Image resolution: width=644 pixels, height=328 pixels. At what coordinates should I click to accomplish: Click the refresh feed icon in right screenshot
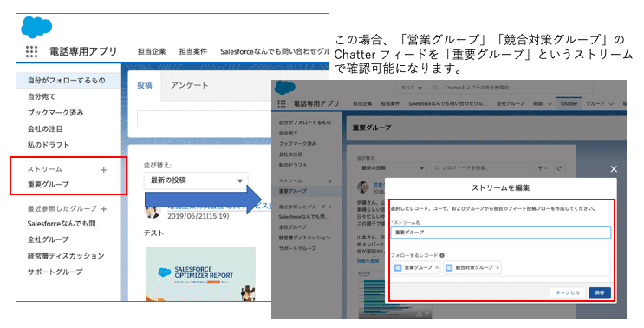pos(559,168)
